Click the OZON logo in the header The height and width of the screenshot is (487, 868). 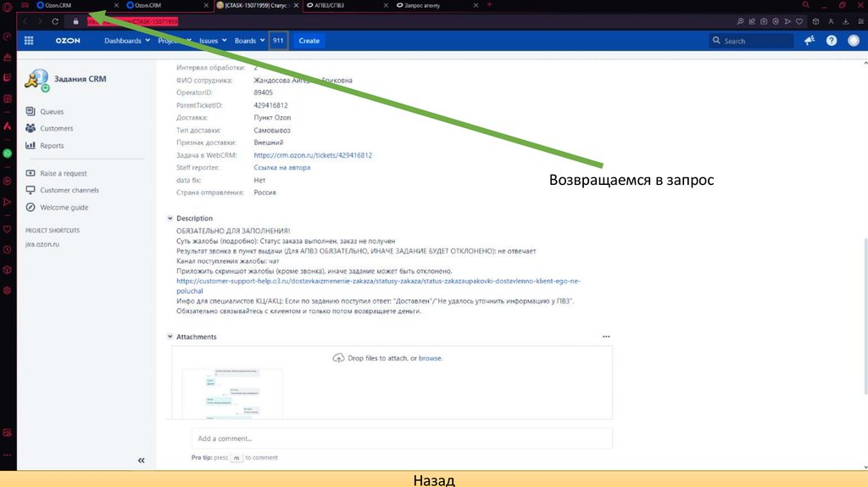coord(68,41)
